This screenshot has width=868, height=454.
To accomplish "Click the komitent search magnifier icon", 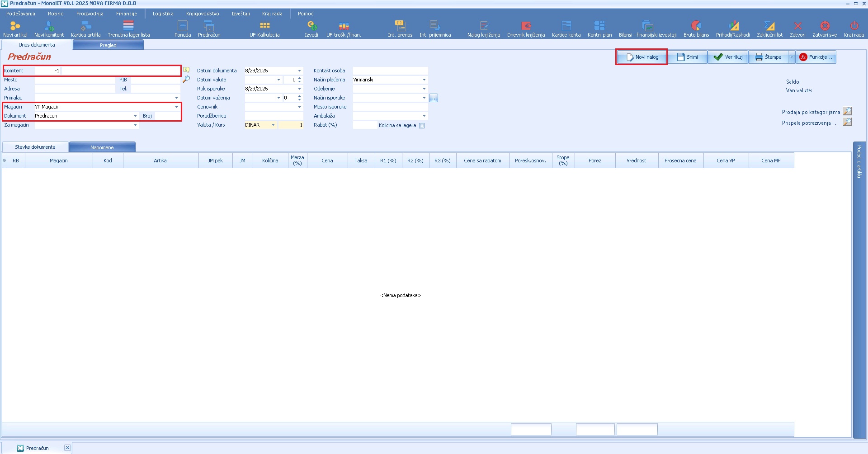I will pos(186,79).
